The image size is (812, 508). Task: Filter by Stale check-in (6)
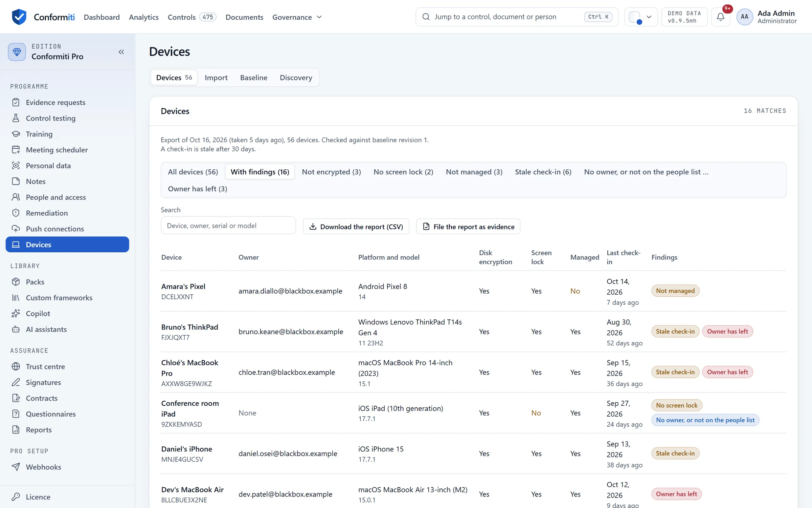click(543, 172)
